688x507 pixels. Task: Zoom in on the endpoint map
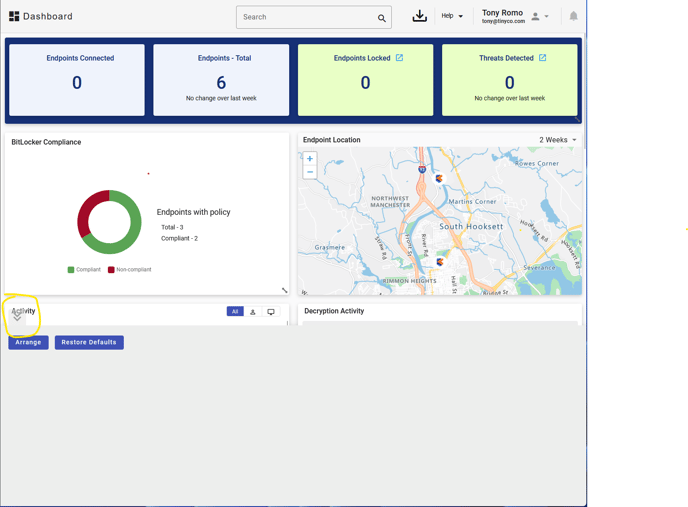pos(310,159)
